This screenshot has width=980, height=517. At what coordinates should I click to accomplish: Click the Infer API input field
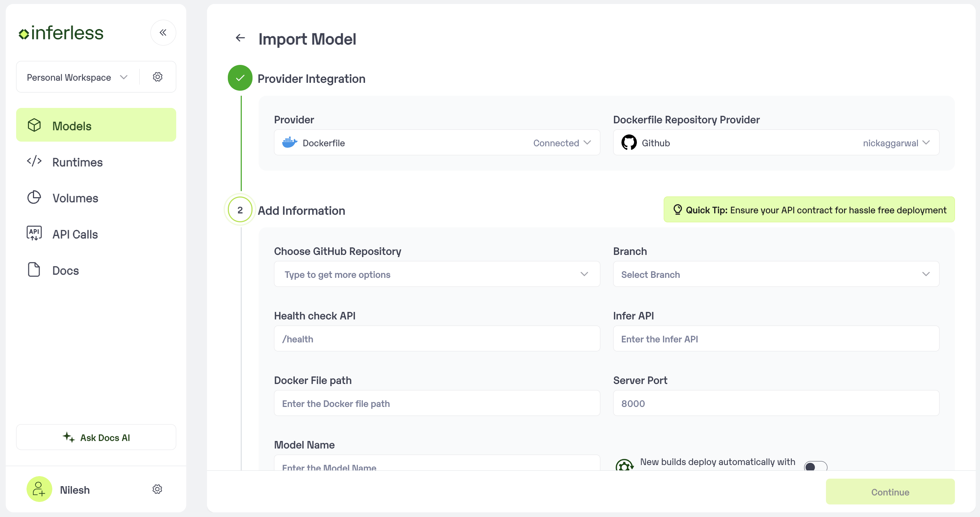[776, 339]
